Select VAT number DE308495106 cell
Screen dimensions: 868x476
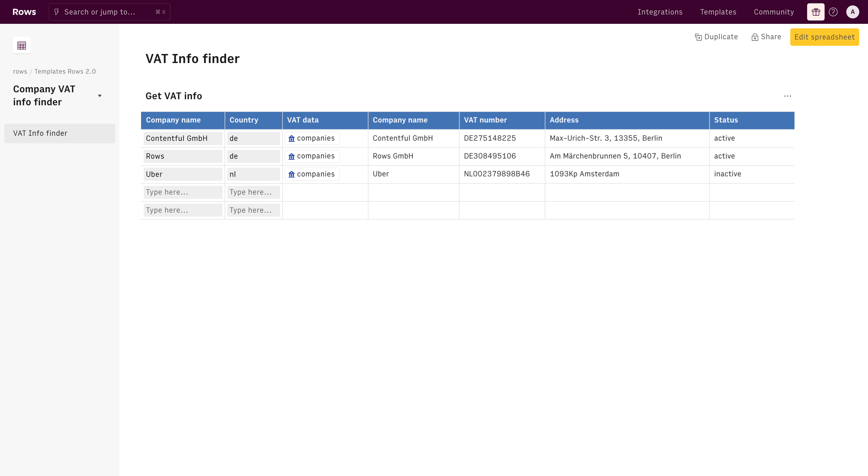click(x=502, y=156)
